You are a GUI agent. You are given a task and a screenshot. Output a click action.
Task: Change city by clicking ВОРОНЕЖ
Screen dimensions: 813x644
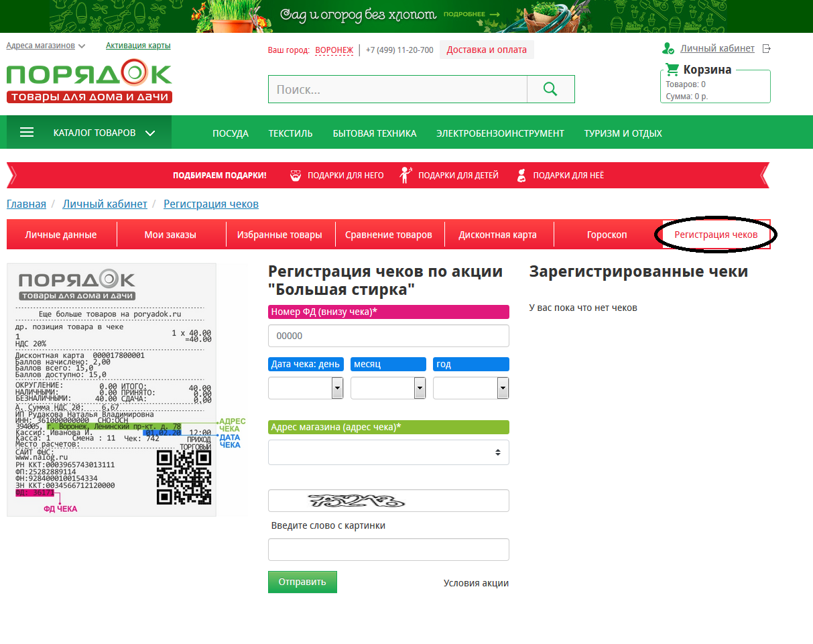[334, 50]
